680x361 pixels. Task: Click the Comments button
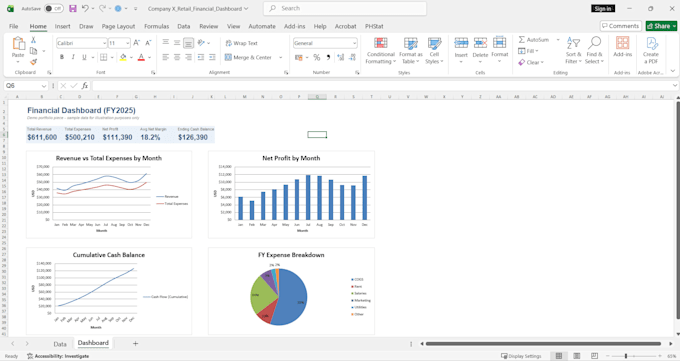[620, 26]
